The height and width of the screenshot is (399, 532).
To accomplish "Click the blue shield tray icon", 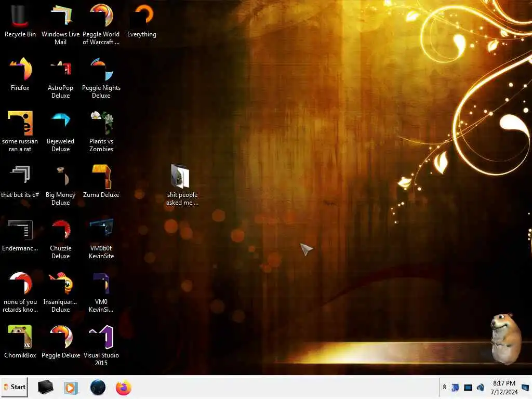I will tap(455, 388).
